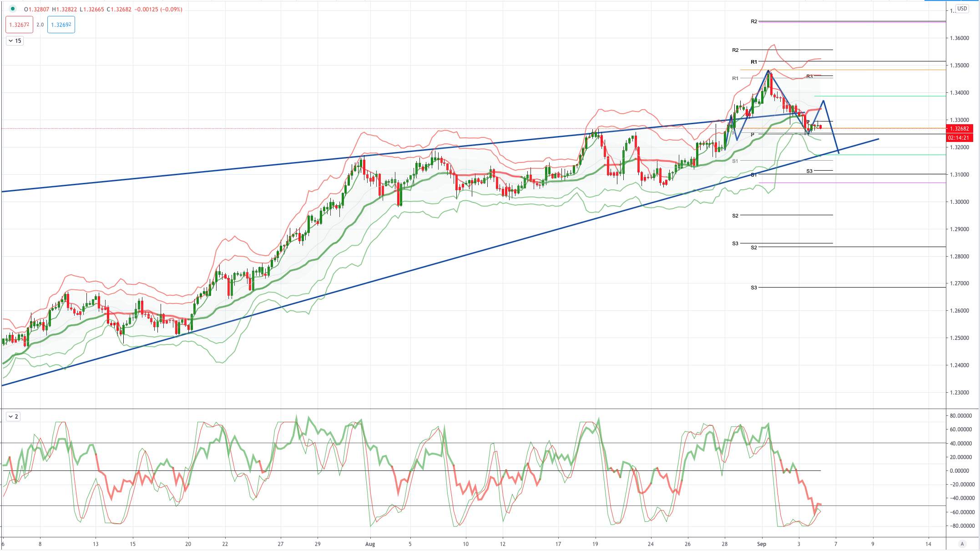The height and width of the screenshot is (551, 980).
Task: Click the 1.35000 price axis label
Action: [x=959, y=66]
